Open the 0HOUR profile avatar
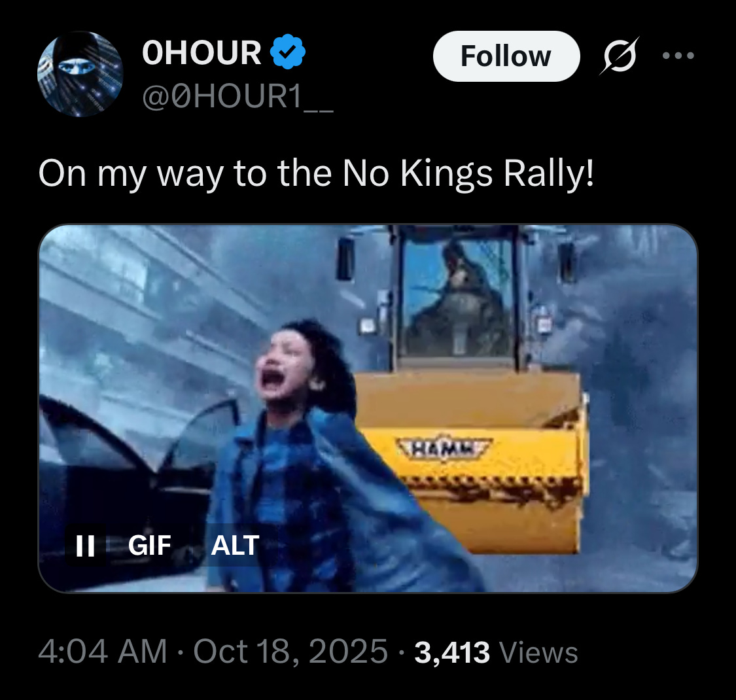Image resolution: width=736 pixels, height=700 pixels. [80, 74]
